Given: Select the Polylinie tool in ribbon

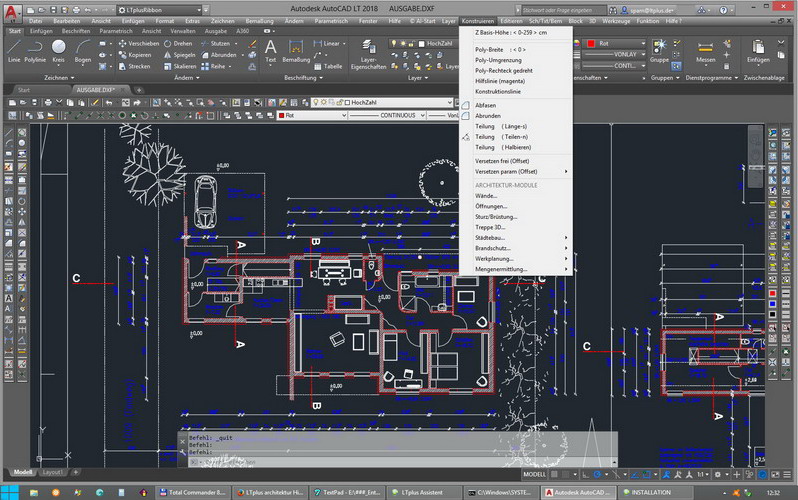Looking at the screenshot, I should point(35,52).
